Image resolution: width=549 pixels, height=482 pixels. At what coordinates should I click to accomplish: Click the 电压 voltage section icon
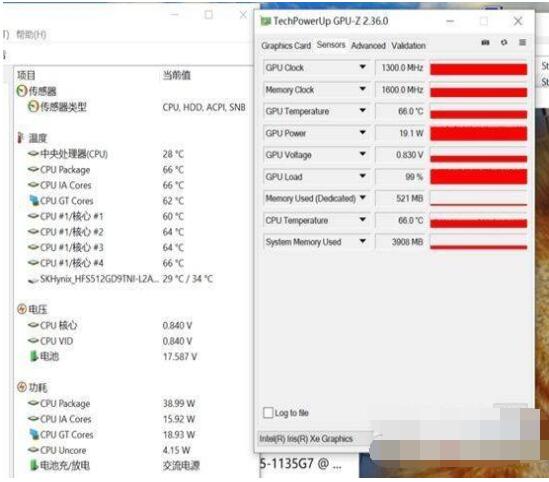pyautogui.click(x=22, y=309)
